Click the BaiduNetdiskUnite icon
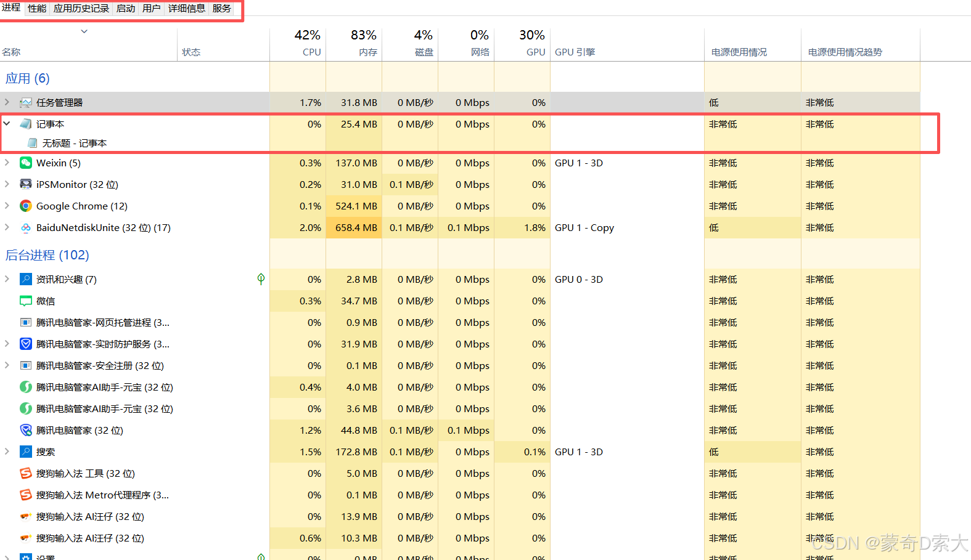Viewport: 971px width, 560px height. [26, 228]
